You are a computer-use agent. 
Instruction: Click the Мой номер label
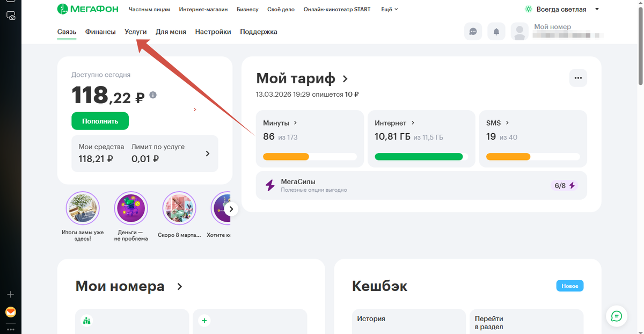[x=552, y=27]
